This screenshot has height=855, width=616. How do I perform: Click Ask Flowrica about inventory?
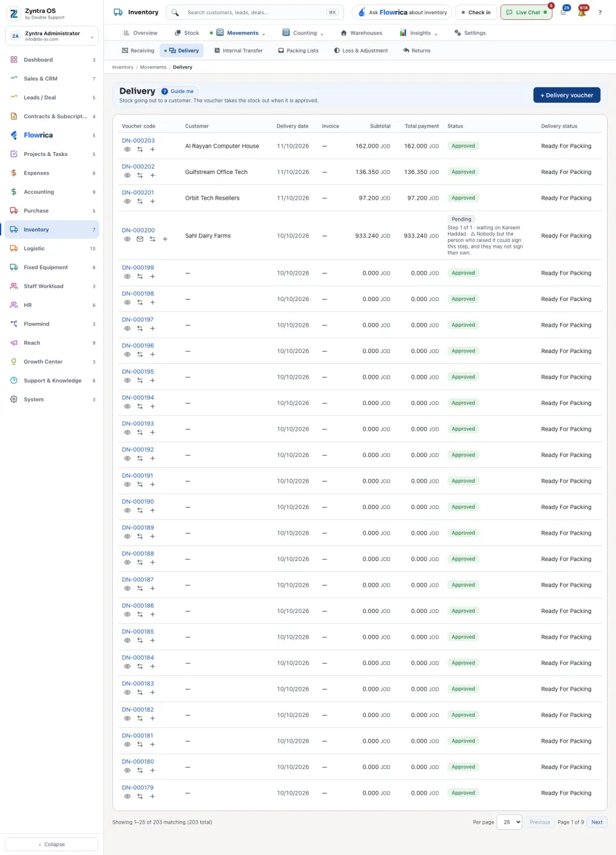[x=402, y=12]
